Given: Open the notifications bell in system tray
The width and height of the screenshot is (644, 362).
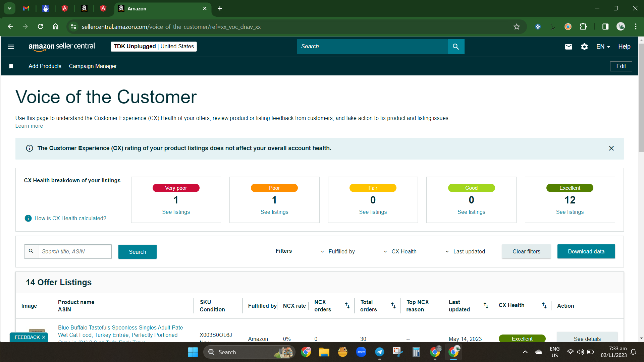Looking at the screenshot, I should tap(633, 352).
